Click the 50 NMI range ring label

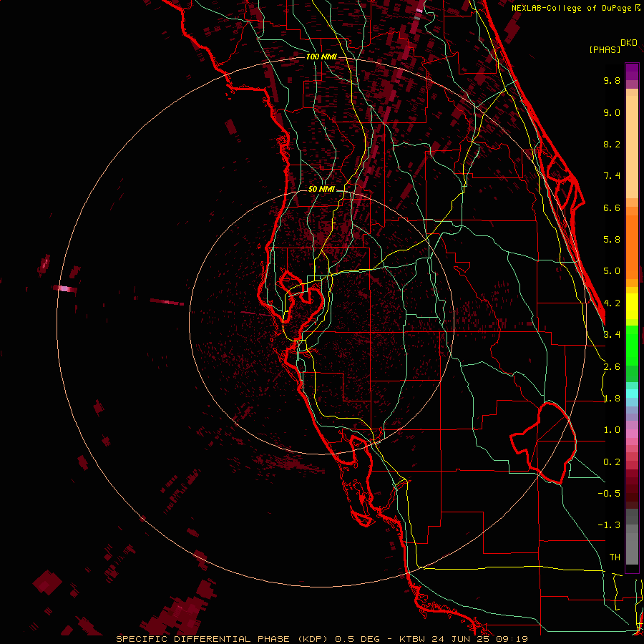(x=321, y=189)
